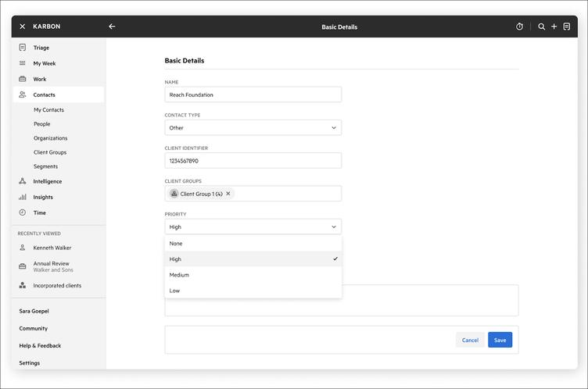Screen dimensions: 588x389
Task: Choose Low from the priority list
Action: coord(174,291)
